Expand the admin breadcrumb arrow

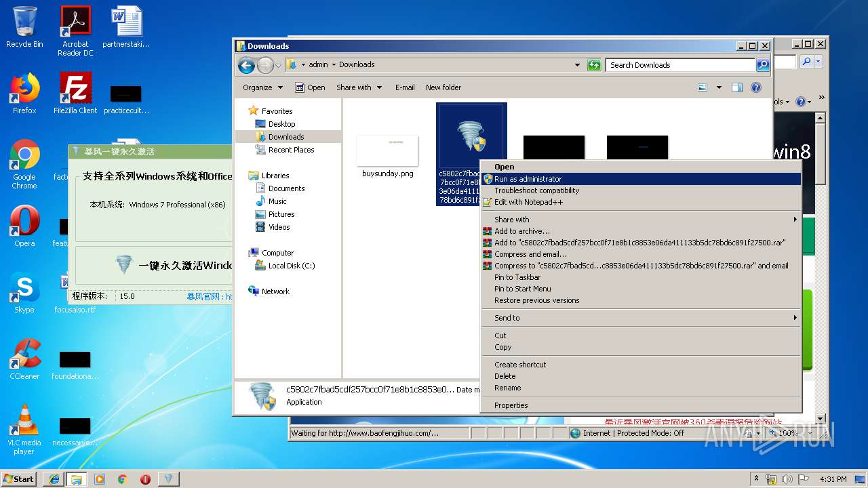[334, 65]
